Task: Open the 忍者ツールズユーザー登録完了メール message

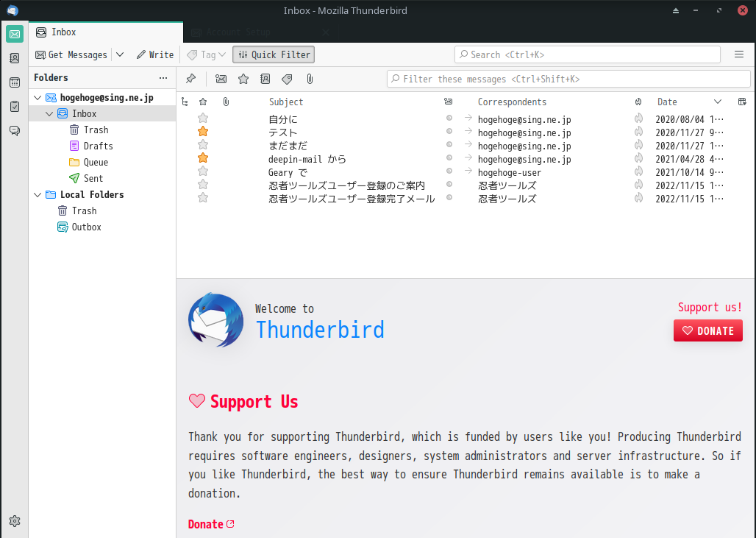Action: (352, 199)
